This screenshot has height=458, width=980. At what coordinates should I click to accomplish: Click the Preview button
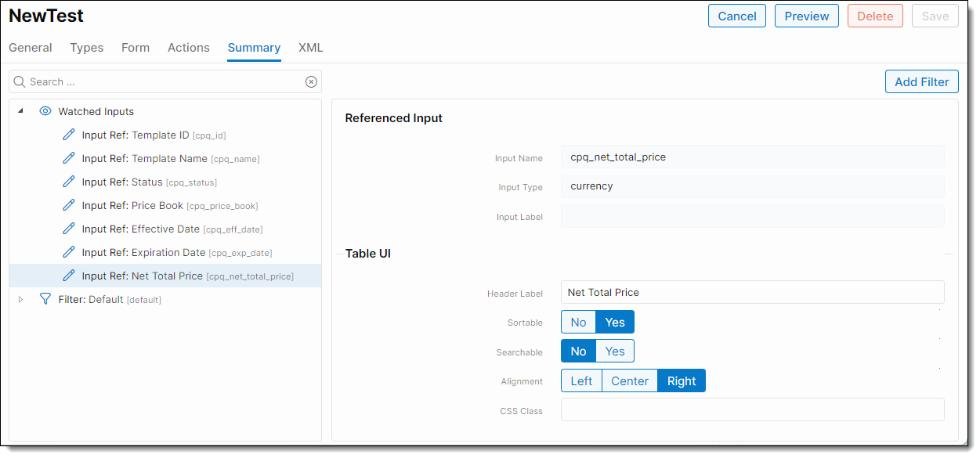(807, 16)
